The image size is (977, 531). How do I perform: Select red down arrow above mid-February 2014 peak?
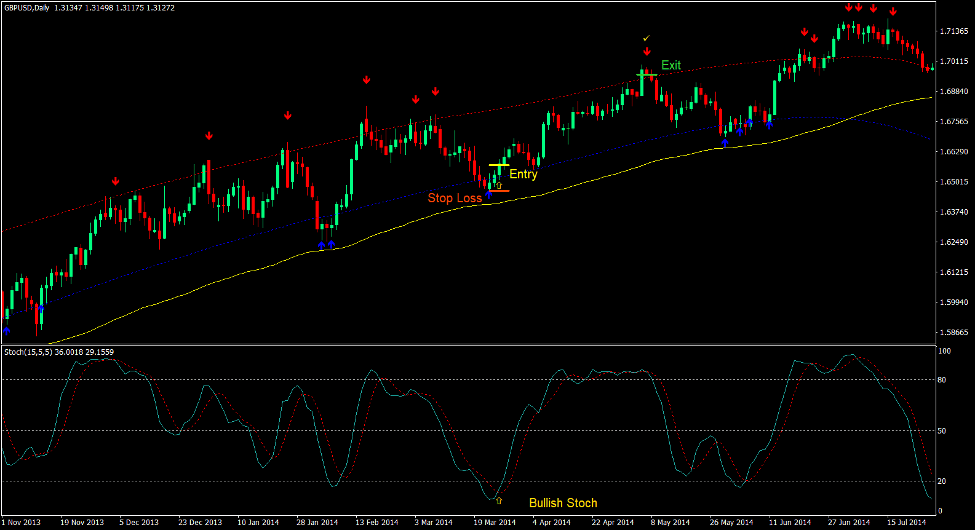367,79
